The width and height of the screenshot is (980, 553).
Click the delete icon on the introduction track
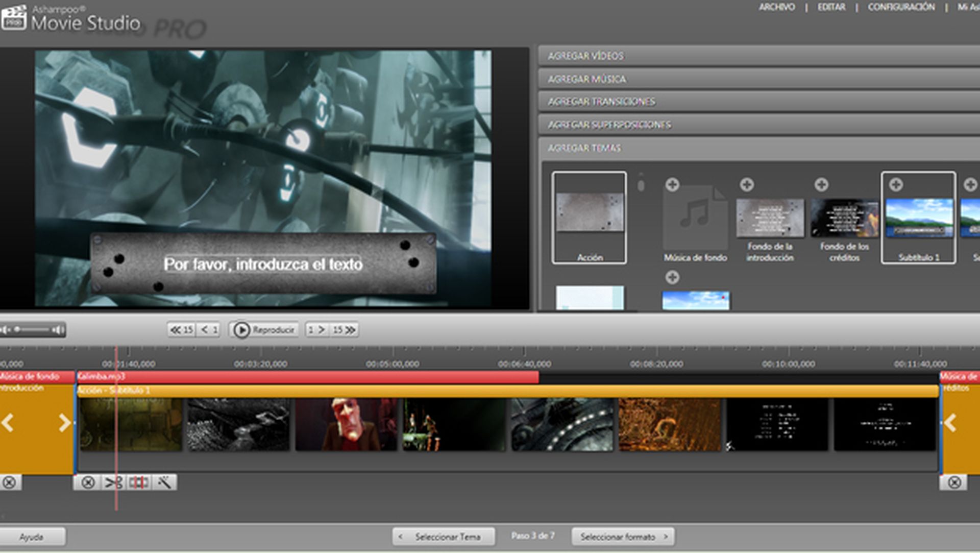(10, 484)
